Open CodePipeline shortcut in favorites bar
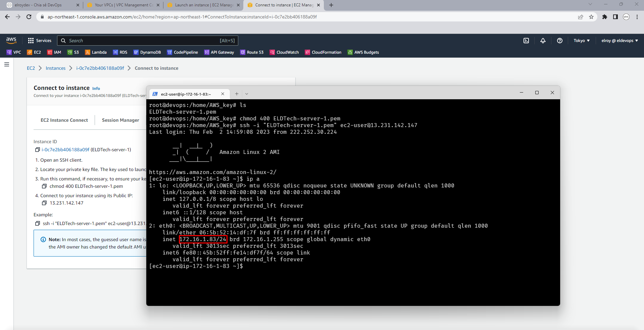 click(183, 52)
